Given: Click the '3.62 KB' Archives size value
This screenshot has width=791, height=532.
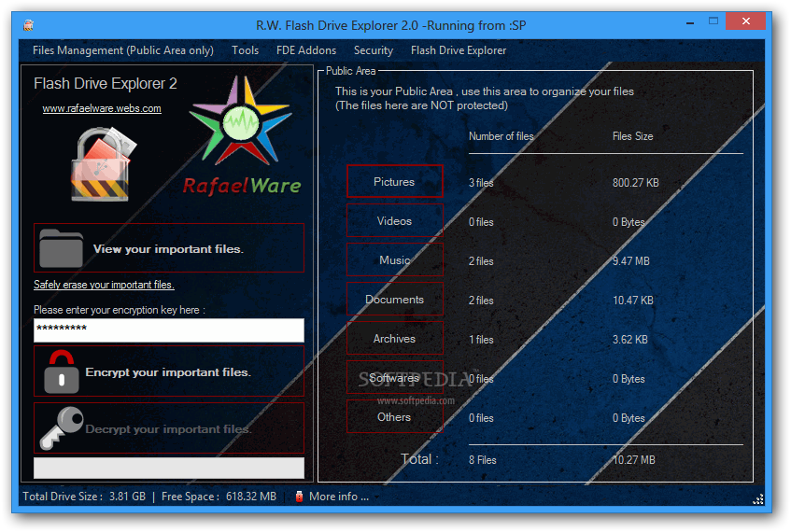Looking at the screenshot, I should pos(630,340).
